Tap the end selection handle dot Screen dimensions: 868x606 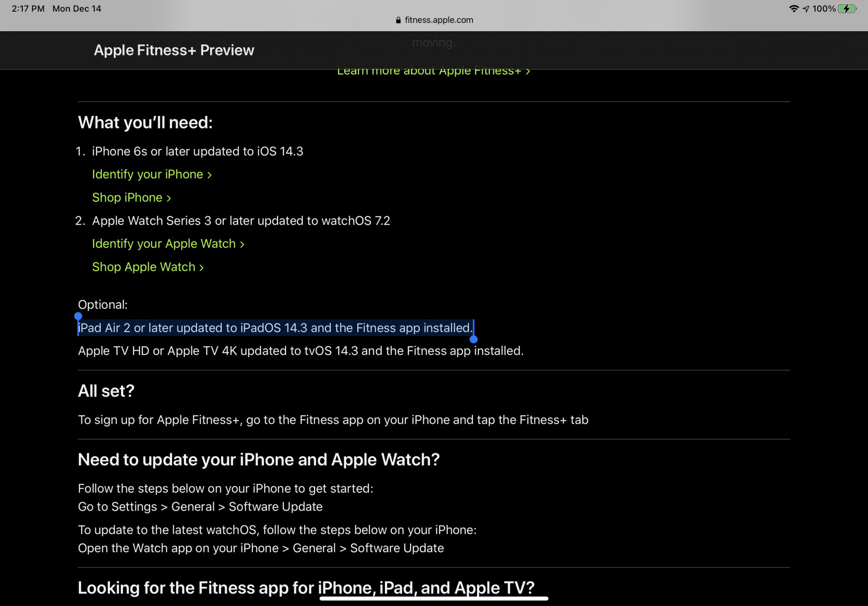pyautogui.click(x=473, y=339)
